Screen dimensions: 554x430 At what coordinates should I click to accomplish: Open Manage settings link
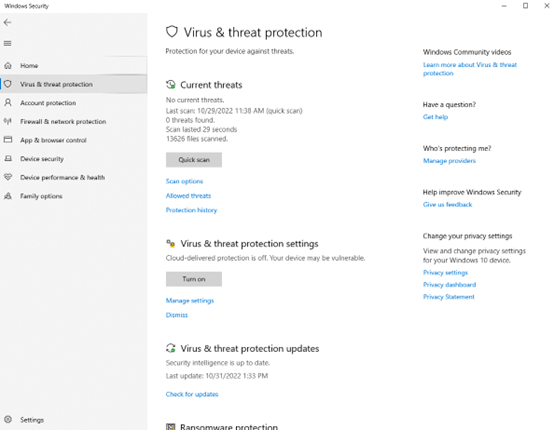[190, 301]
